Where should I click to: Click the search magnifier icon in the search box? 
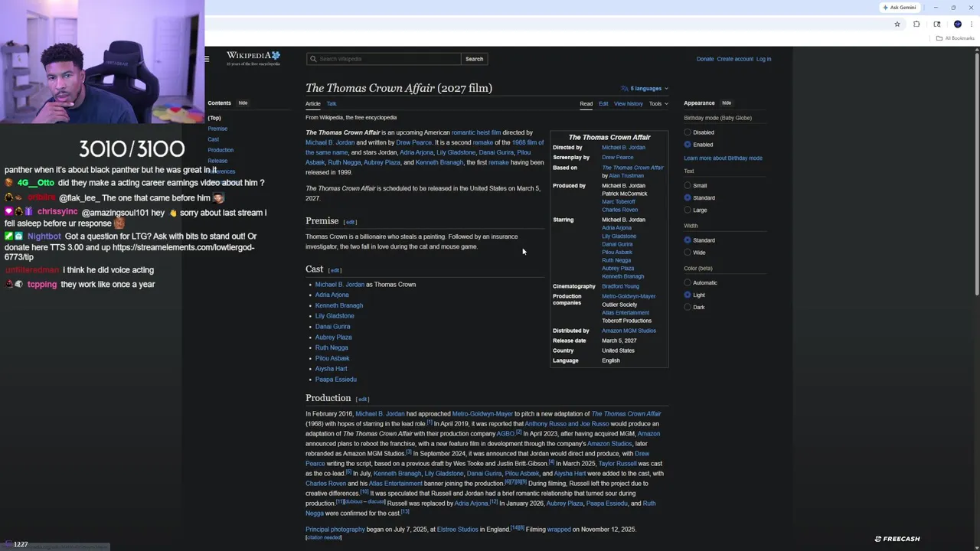tap(312, 59)
